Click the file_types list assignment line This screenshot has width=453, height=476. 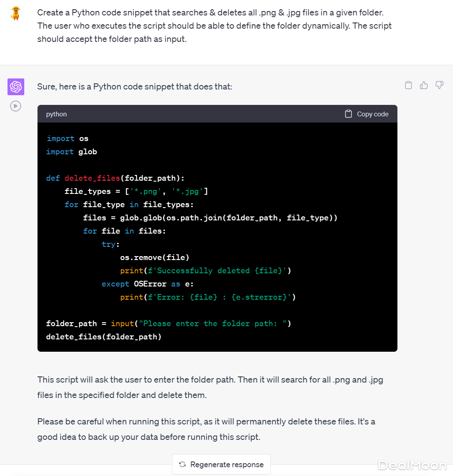click(136, 191)
